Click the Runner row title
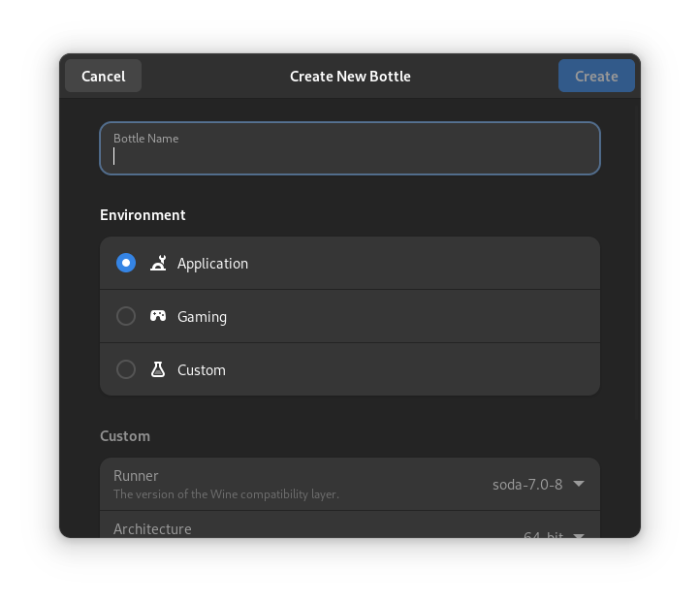The height and width of the screenshot is (603, 700). (x=136, y=476)
